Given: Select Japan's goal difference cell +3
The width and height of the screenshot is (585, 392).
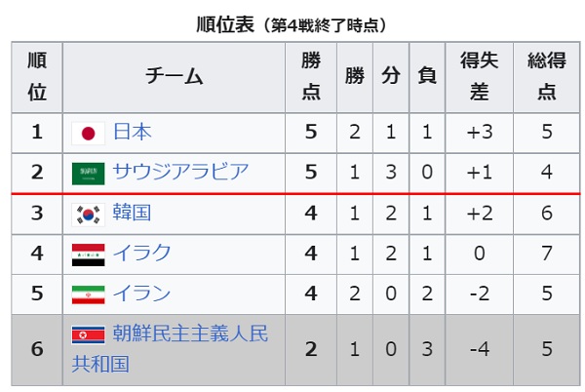Looking at the screenshot, I should click(479, 133).
